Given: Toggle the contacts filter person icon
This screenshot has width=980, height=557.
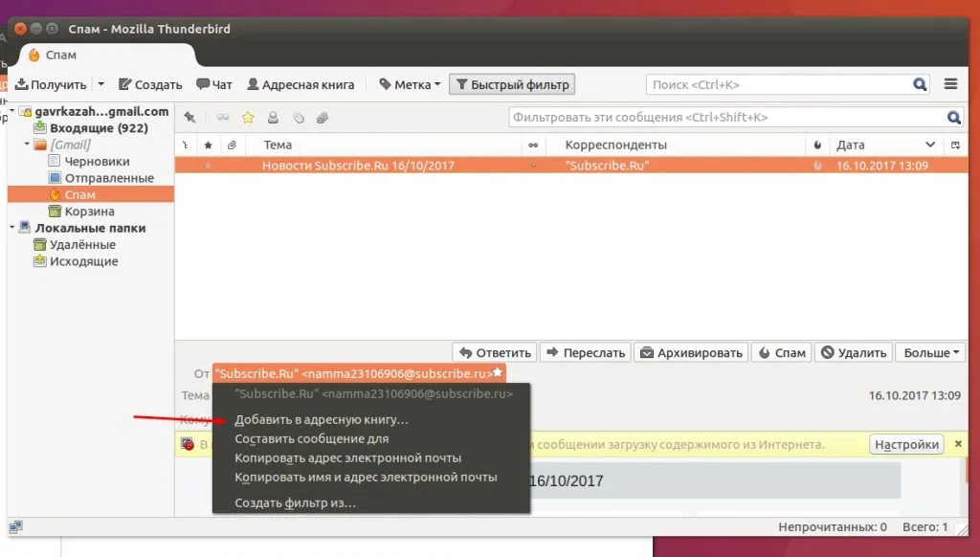Looking at the screenshot, I should coord(273,118).
